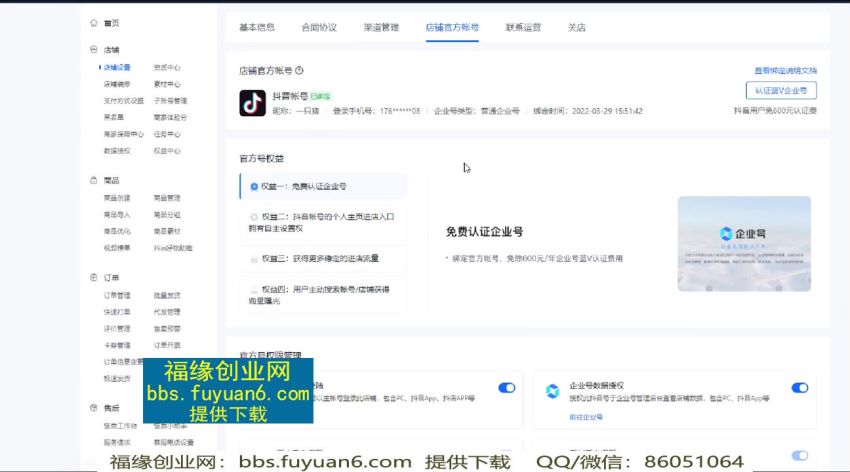
Task: Open 店铺装修 in the sidebar
Action: click(117, 84)
